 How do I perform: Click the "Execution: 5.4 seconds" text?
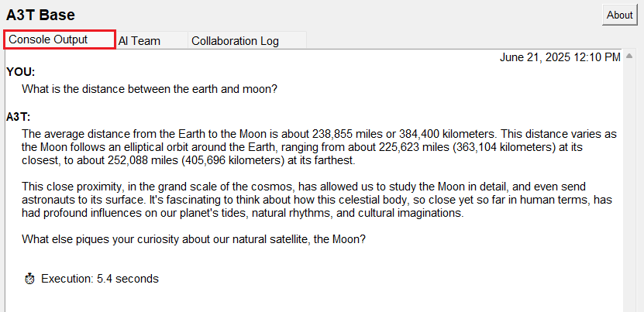coord(100,279)
